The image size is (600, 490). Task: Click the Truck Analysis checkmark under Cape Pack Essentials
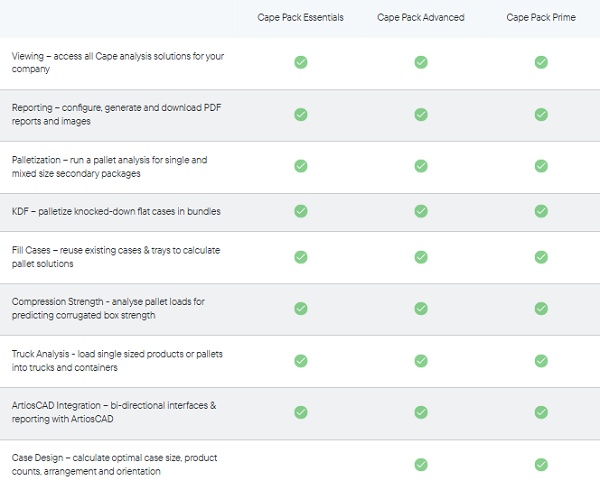pyautogui.click(x=300, y=360)
